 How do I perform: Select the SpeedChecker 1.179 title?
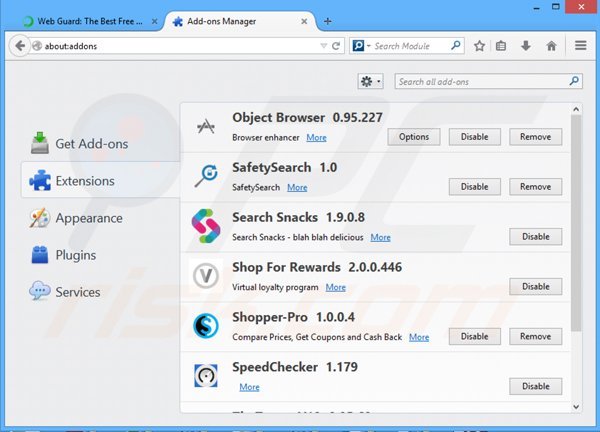295,367
